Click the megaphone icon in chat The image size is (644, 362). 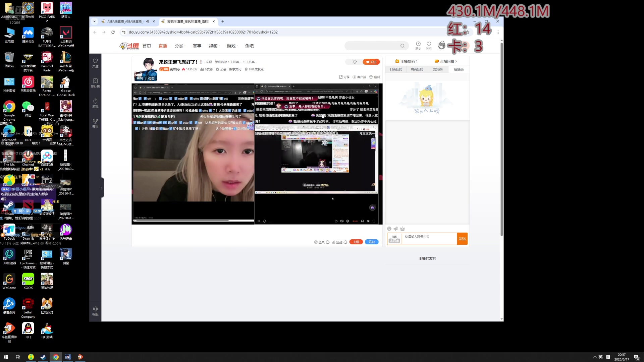pyautogui.click(x=396, y=229)
